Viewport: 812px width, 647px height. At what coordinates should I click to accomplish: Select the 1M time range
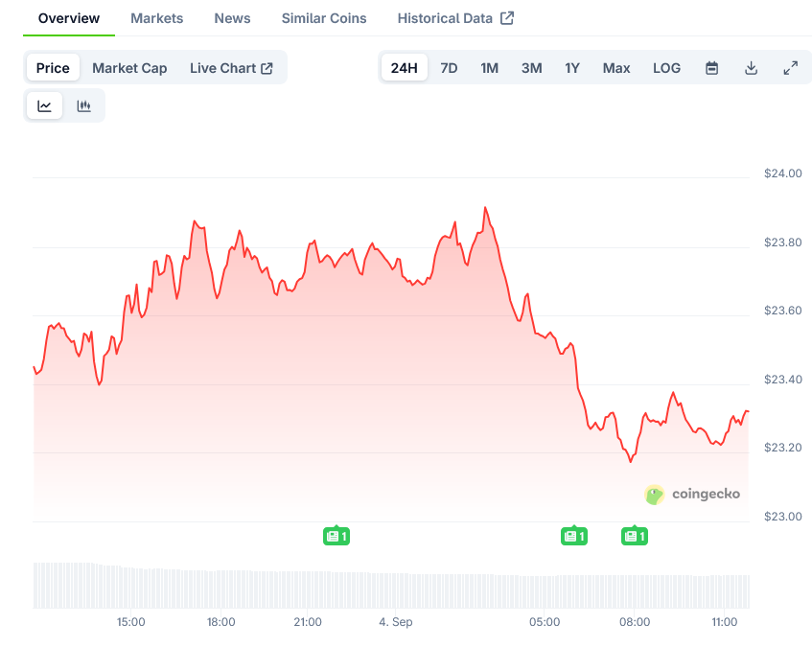[489, 68]
